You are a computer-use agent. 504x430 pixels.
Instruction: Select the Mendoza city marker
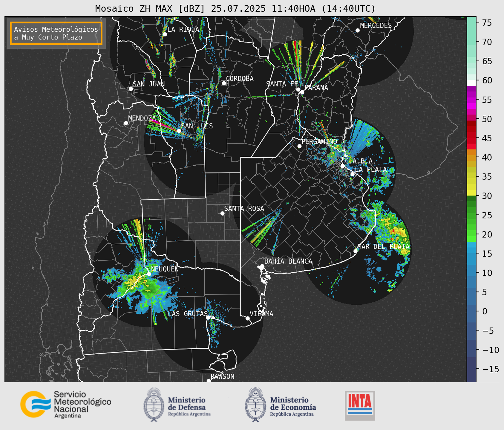pyautogui.click(x=126, y=123)
